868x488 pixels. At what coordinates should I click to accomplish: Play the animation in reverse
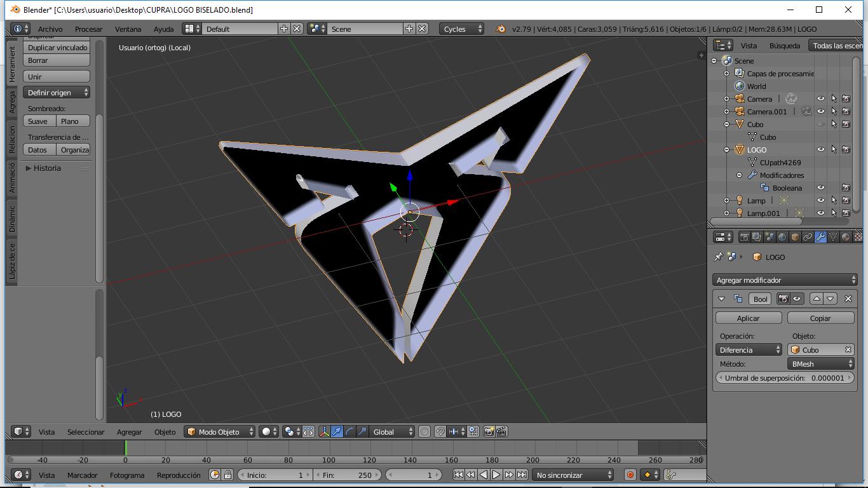tap(484, 475)
